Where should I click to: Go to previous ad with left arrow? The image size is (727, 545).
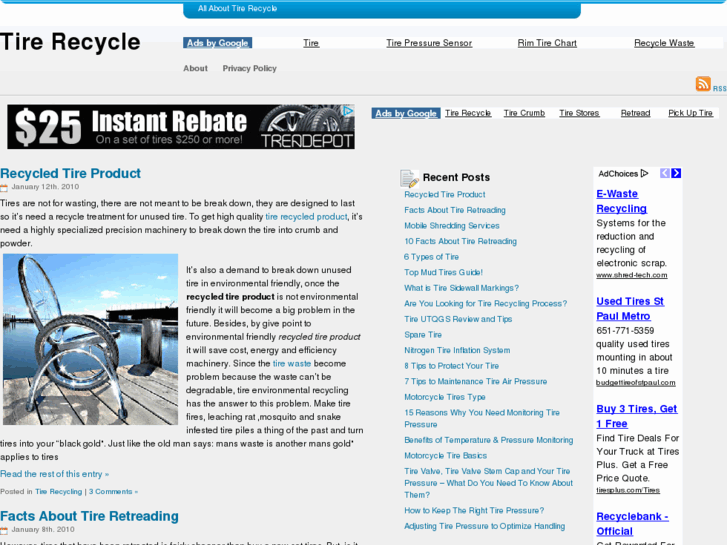pyautogui.click(x=665, y=173)
